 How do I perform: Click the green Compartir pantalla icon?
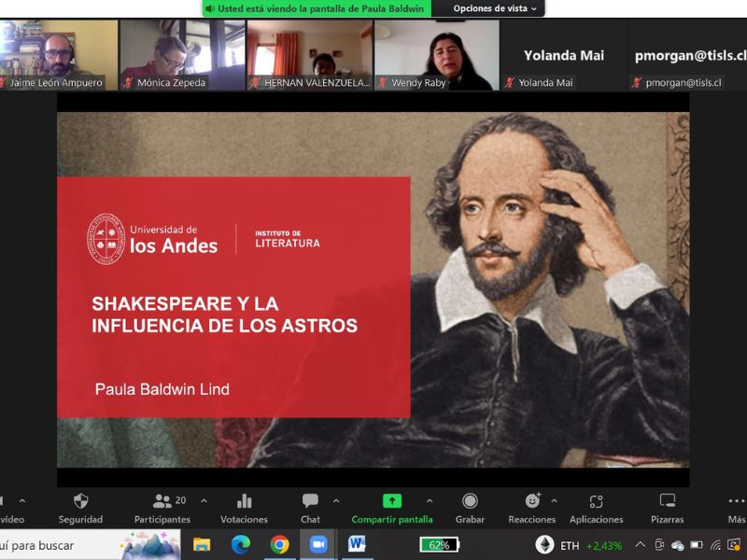pyautogui.click(x=392, y=501)
